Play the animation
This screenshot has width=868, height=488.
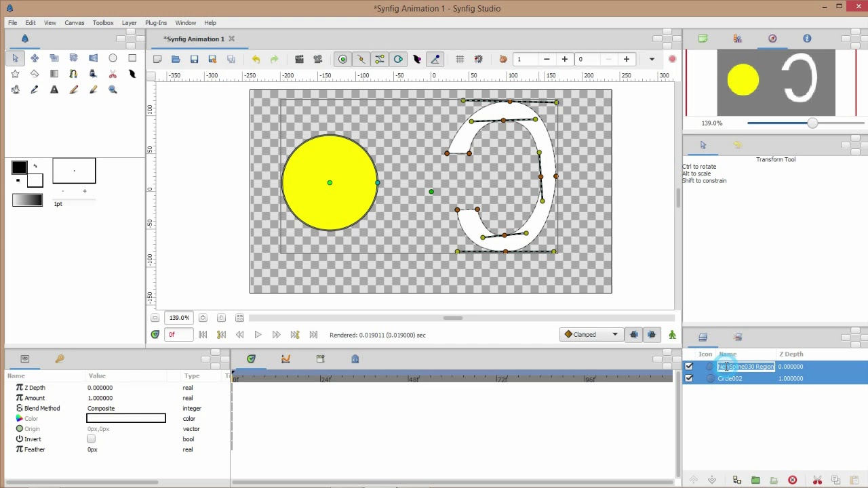click(258, 335)
